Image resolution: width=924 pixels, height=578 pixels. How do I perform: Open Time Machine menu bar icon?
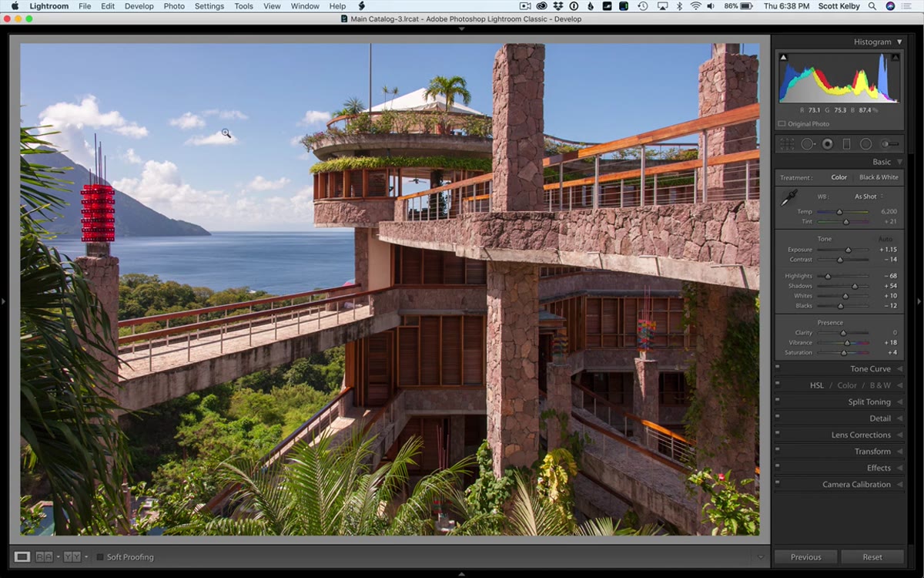click(643, 6)
